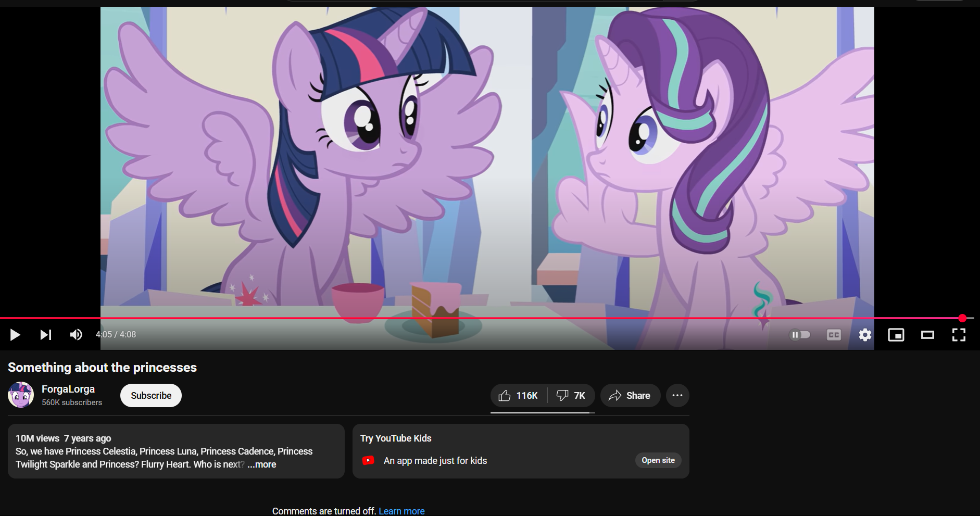Open the three-dot more actions menu
The width and height of the screenshot is (980, 516).
click(677, 396)
